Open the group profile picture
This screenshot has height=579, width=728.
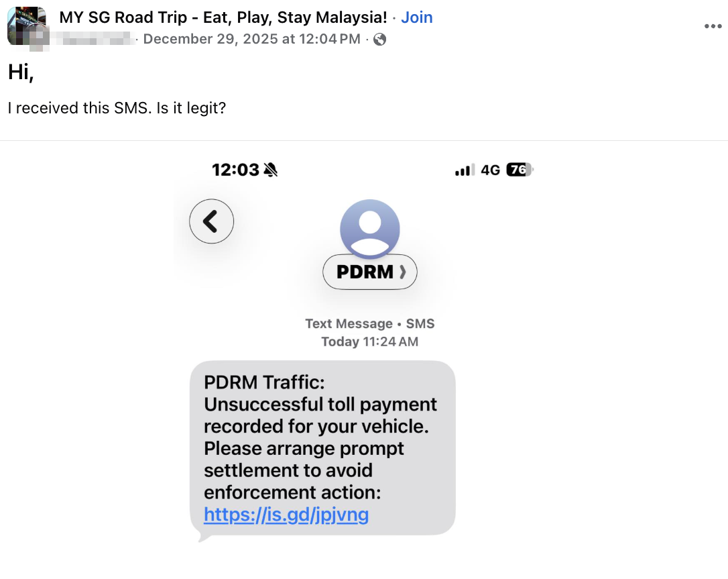(x=26, y=25)
